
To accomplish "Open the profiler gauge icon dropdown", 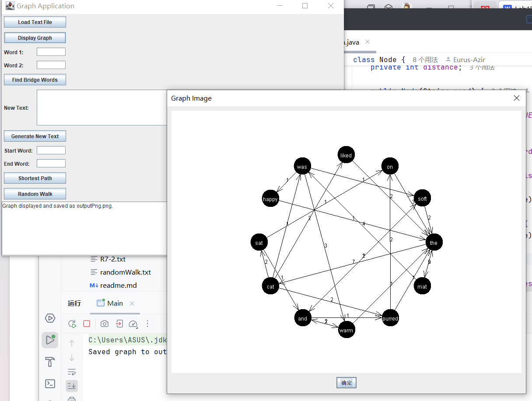I will click(133, 324).
